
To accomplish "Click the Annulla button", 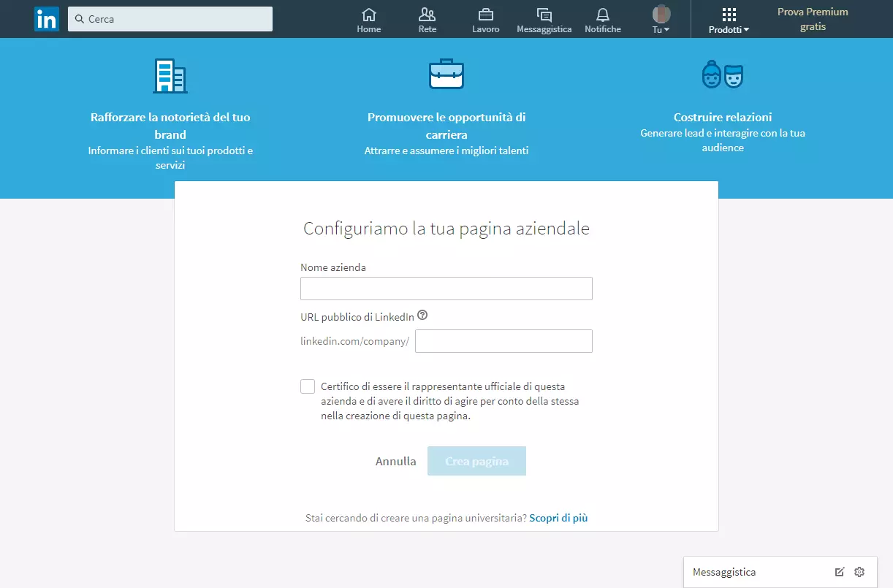I will click(396, 462).
